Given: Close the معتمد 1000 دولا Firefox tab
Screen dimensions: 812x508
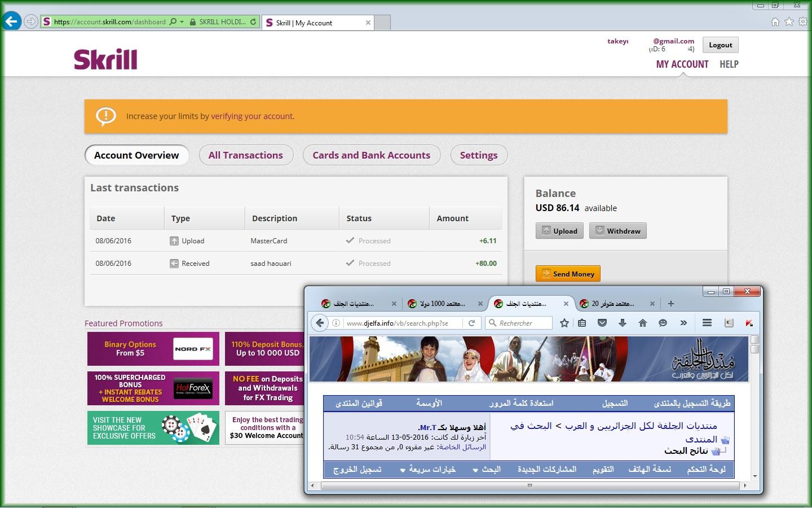Looking at the screenshot, I should [x=480, y=304].
